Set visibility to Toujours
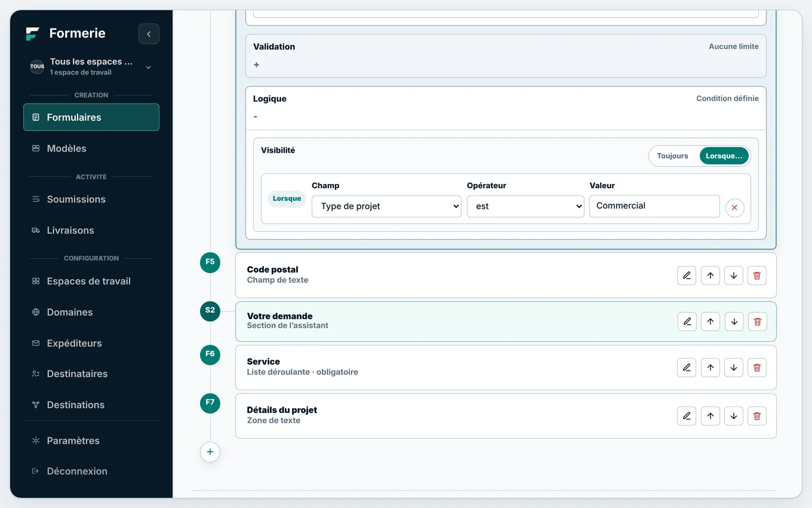This screenshot has width=812, height=508. 672,156
